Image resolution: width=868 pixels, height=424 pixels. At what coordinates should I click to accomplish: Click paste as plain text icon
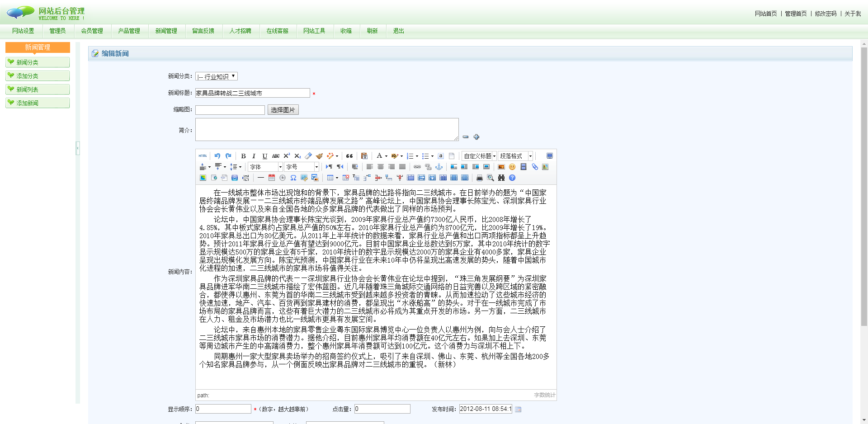[364, 156]
